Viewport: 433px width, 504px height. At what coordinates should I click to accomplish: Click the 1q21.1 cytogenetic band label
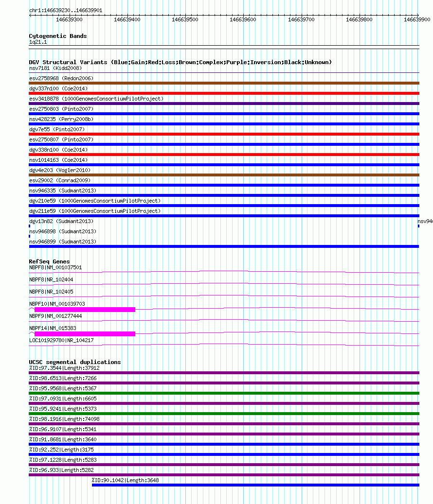click(38, 42)
